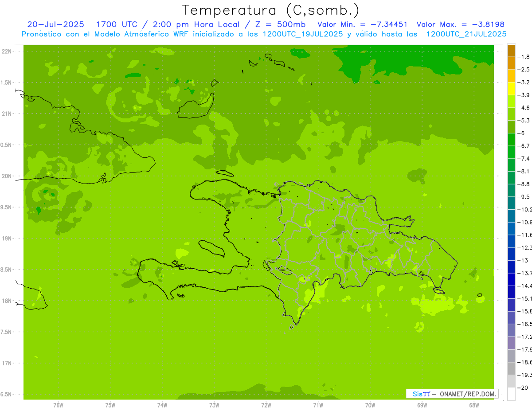Click the "1200UTC_19JUL2025" initialization time
This screenshot has width=532, height=411.
tap(303, 34)
